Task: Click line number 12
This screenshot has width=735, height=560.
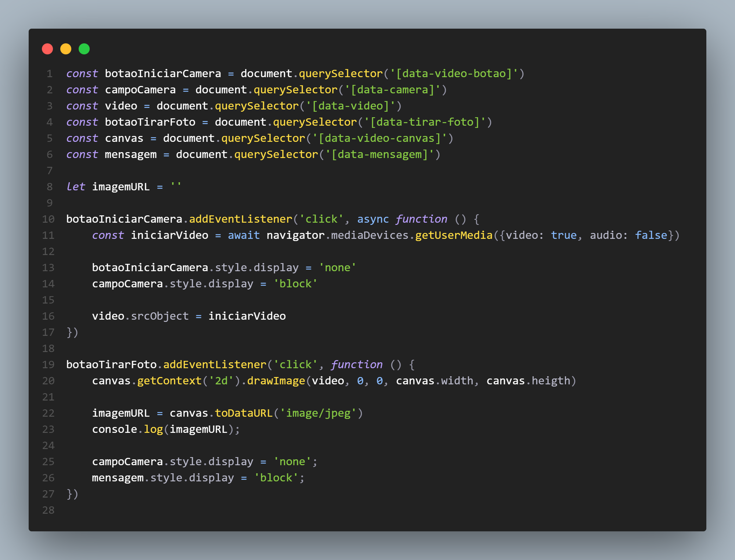Action: (48, 251)
